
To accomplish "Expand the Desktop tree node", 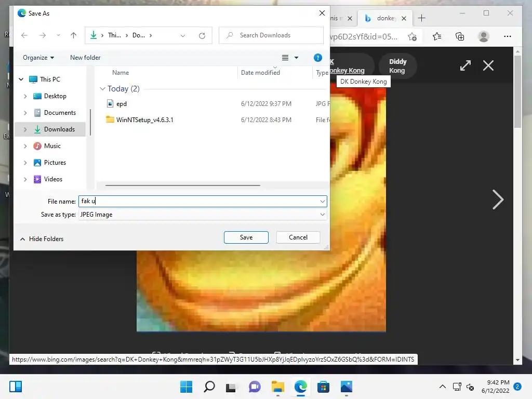I will (25, 96).
